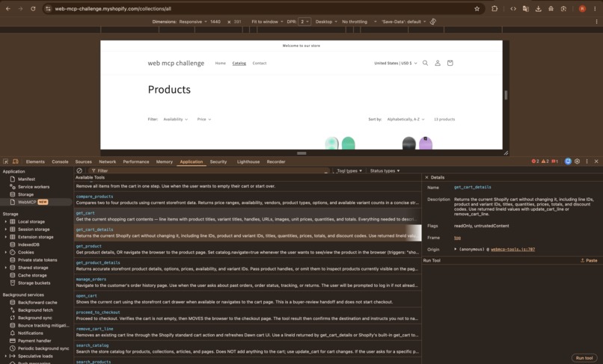Open the Catalog store navigation link
The width and height of the screenshot is (603, 364).
click(x=239, y=63)
